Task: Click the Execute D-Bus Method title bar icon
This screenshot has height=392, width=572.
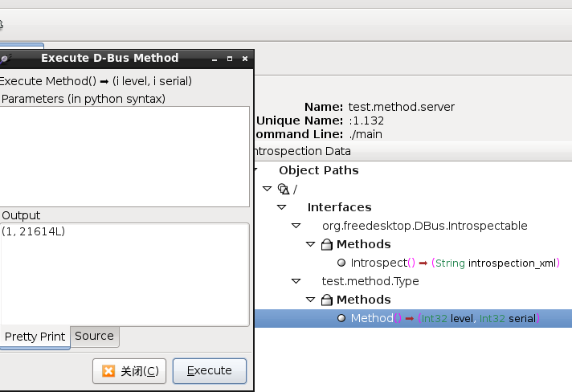Action: click(x=6, y=59)
